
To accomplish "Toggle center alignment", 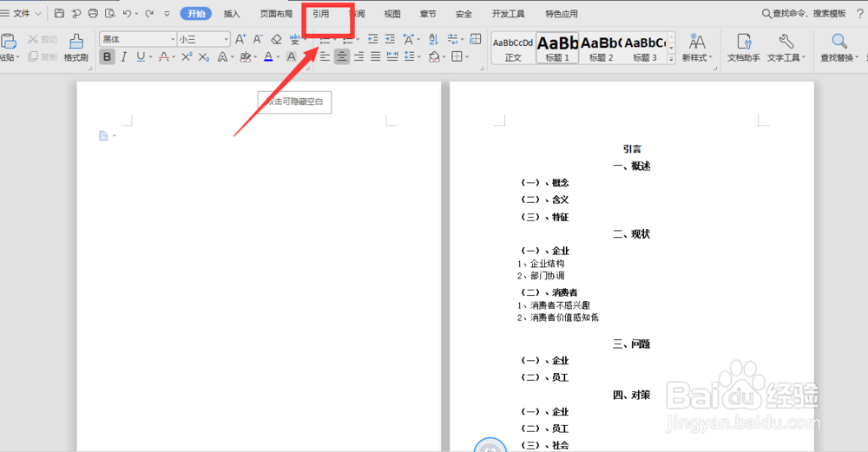I will [x=341, y=56].
